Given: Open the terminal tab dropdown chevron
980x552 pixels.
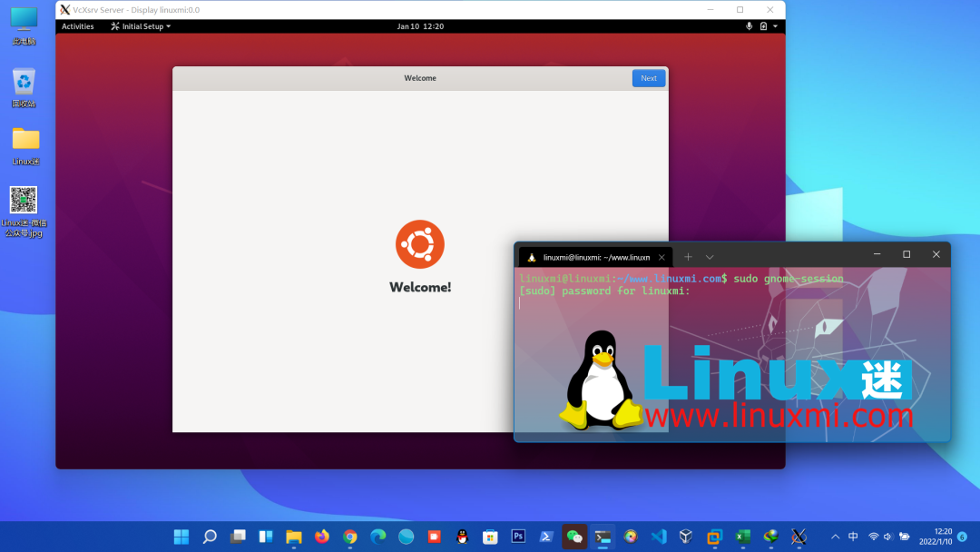Looking at the screenshot, I should point(710,256).
